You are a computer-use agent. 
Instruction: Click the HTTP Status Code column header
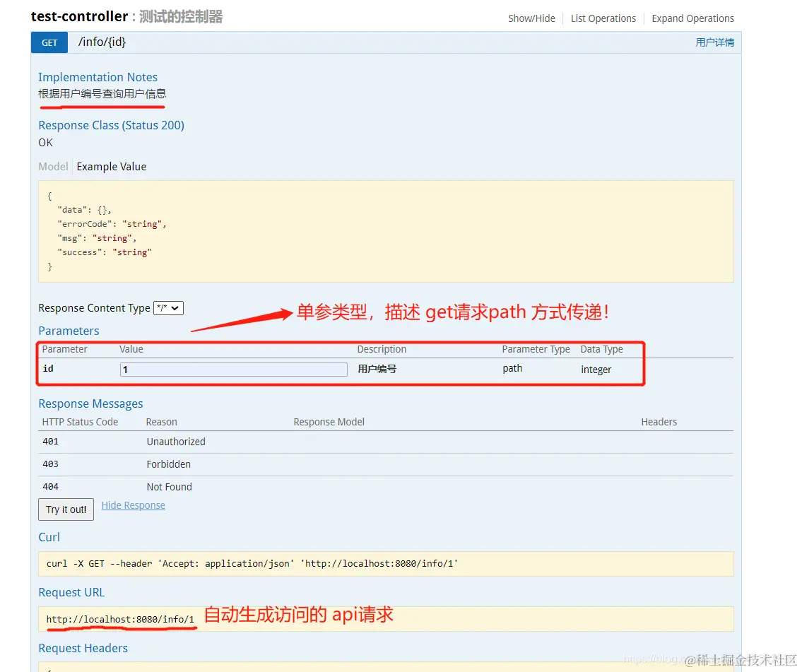[80, 422]
